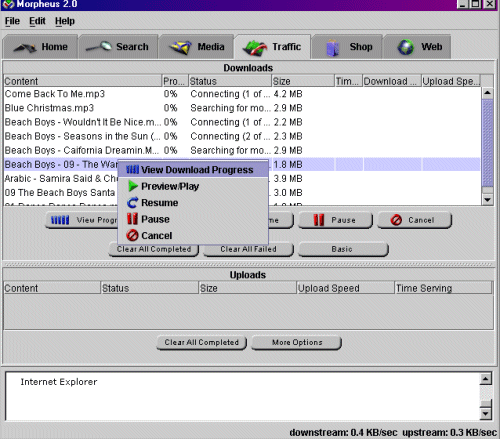Image resolution: width=500 pixels, height=439 pixels.
Task: Click downloads list scroll-down arrow
Action: (x=487, y=199)
